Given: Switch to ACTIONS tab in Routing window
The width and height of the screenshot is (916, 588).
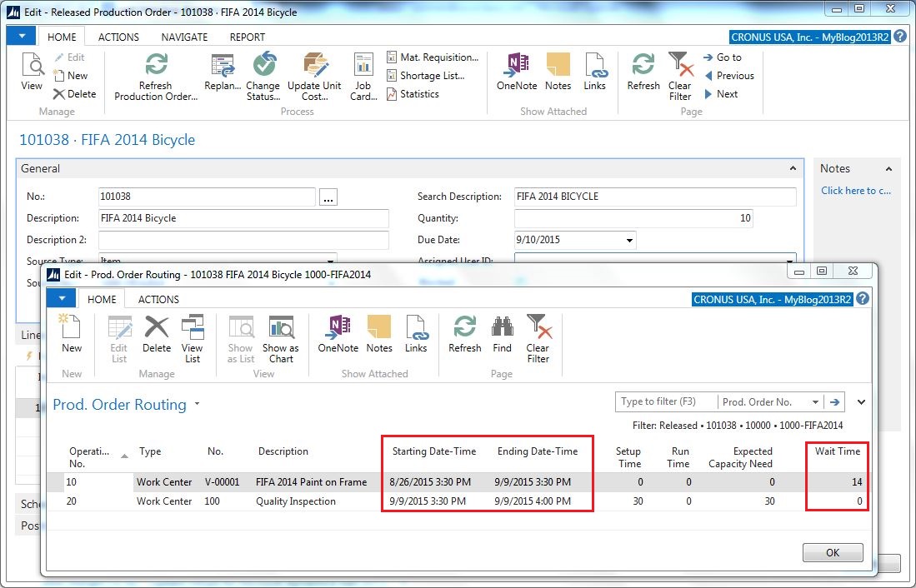Looking at the screenshot, I should (x=158, y=299).
